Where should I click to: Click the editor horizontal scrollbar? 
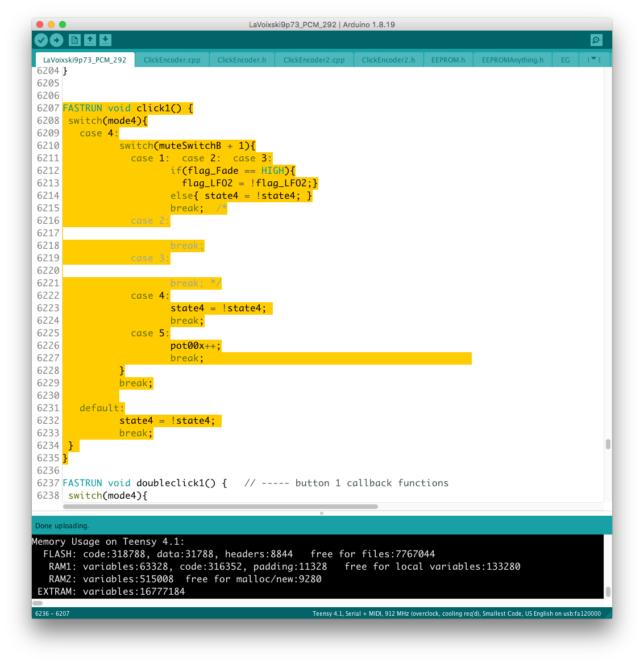pos(220,506)
